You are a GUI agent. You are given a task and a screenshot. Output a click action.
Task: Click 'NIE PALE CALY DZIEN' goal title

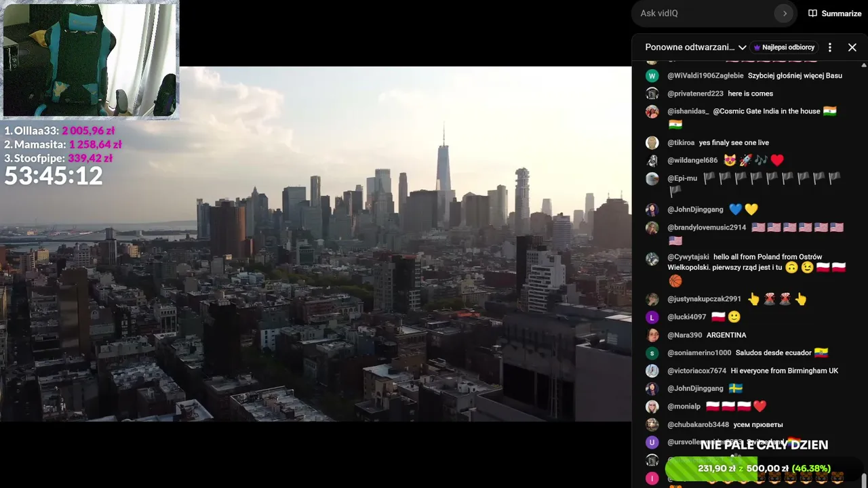[764, 445]
